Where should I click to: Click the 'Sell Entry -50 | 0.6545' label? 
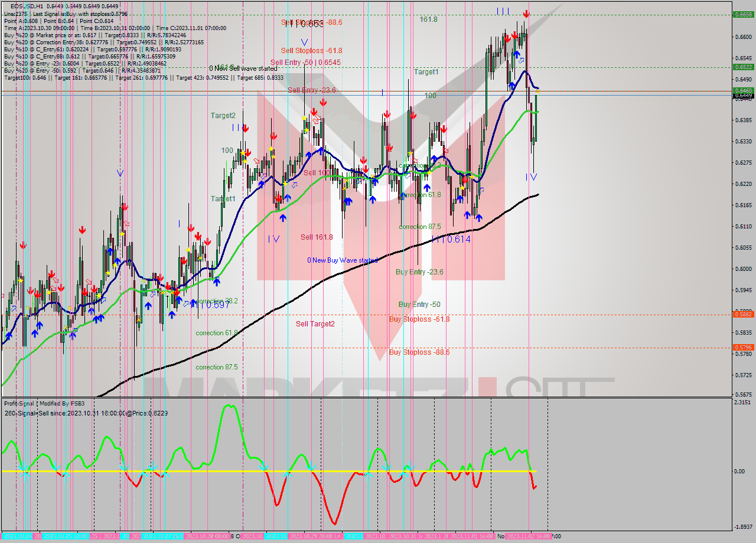tap(305, 62)
